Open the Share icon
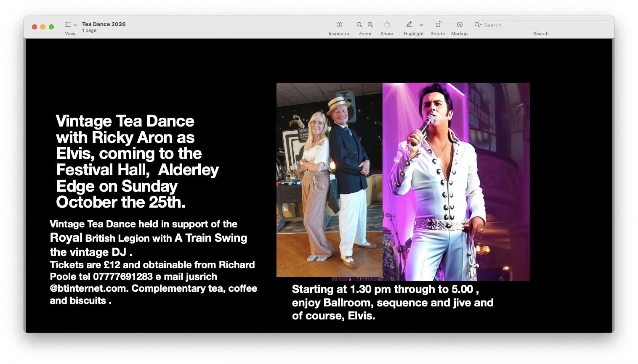Image resolution: width=638 pixels, height=364 pixels. 387,24
